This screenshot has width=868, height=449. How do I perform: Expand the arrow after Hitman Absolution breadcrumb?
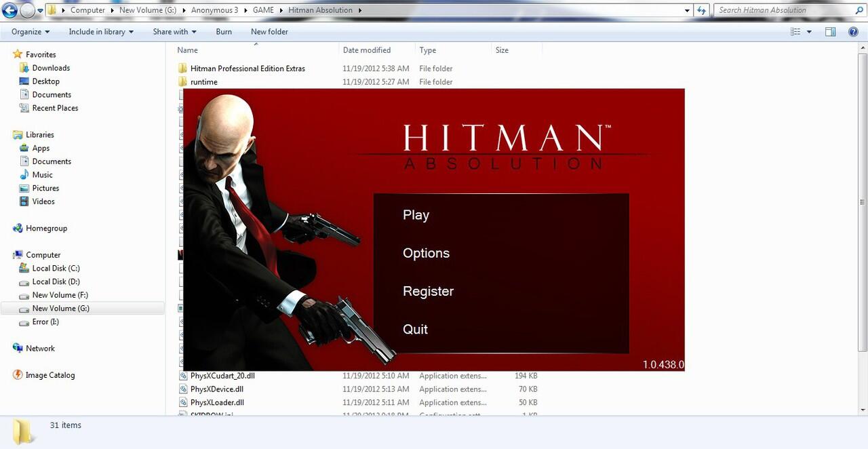point(359,10)
